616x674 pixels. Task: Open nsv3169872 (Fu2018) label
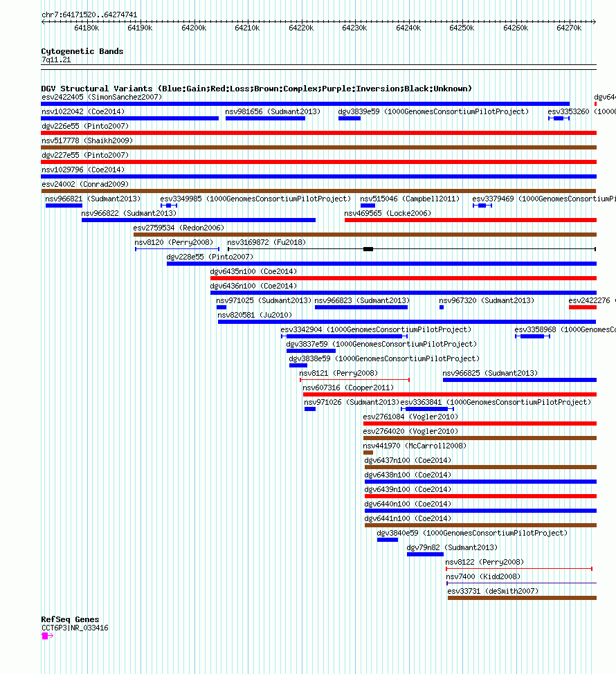click(266, 242)
